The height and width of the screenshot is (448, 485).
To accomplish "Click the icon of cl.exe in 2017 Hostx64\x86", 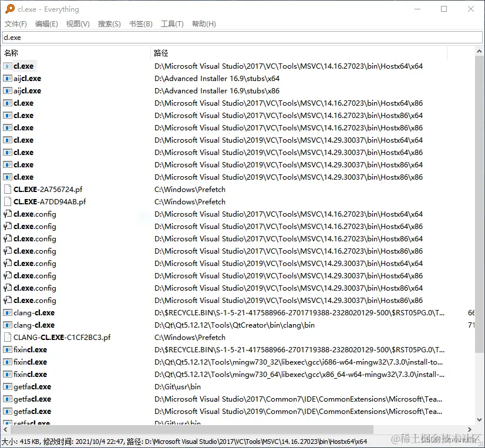I will click(8, 103).
